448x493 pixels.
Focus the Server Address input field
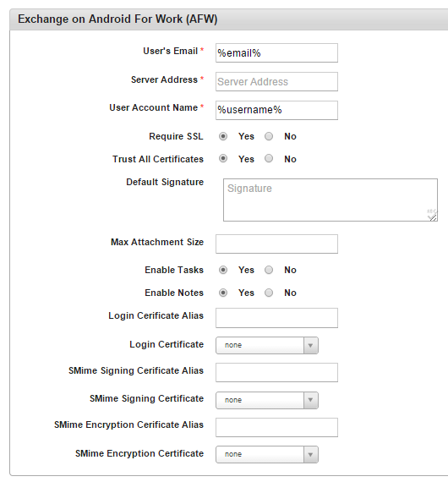tap(276, 82)
